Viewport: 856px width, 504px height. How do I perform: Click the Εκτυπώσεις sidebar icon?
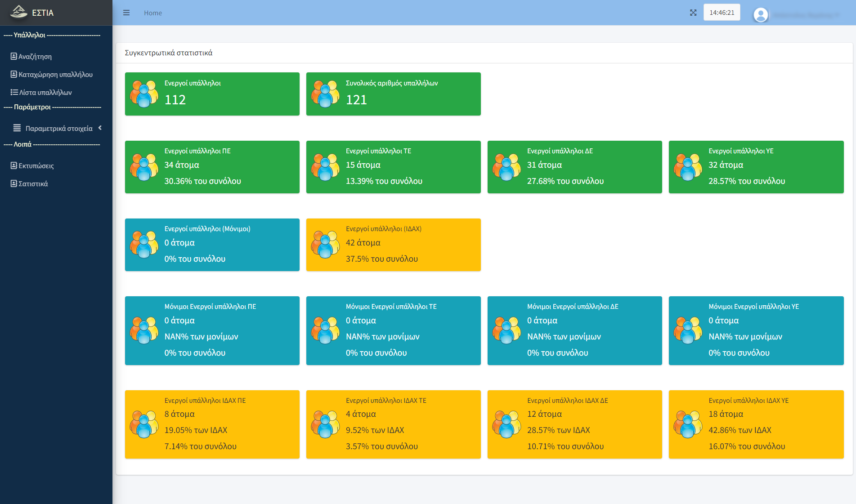click(14, 165)
